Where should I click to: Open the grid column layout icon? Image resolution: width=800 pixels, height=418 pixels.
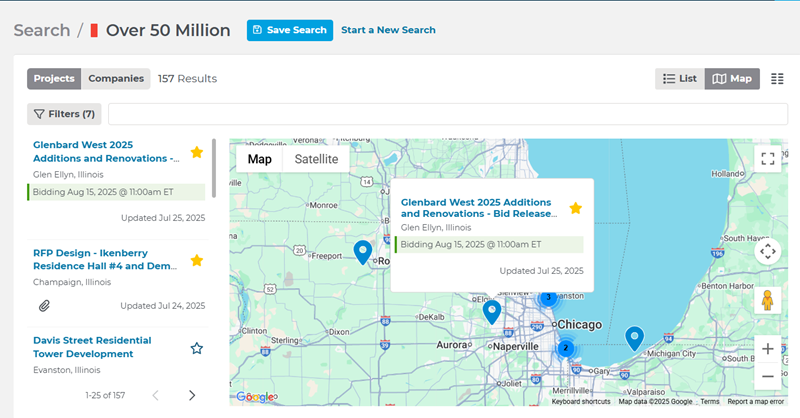[777, 79]
